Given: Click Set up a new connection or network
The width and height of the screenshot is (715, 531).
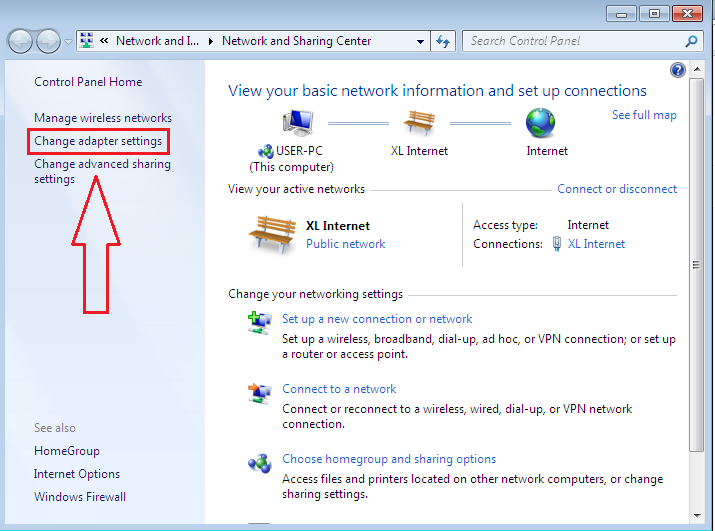Looking at the screenshot, I should click(377, 319).
